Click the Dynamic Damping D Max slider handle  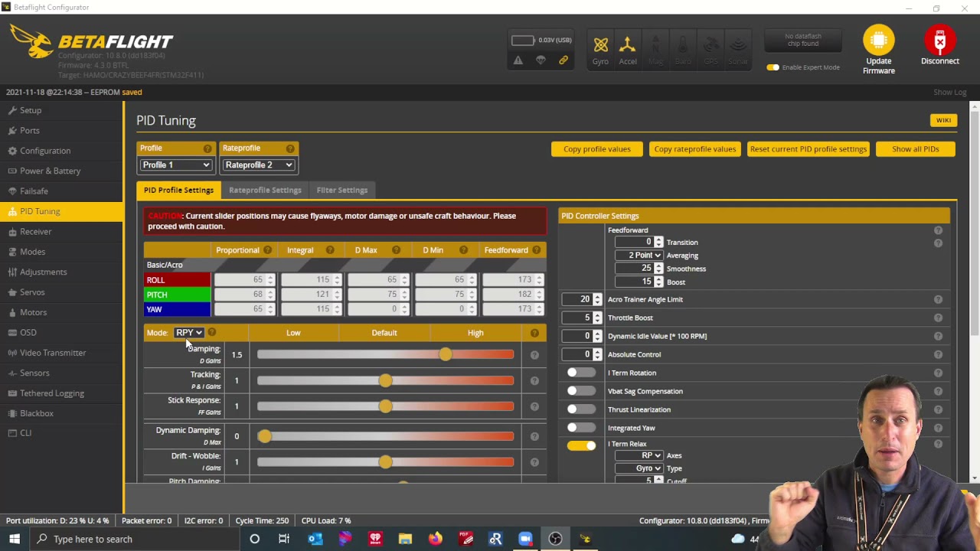pyautogui.click(x=264, y=436)
